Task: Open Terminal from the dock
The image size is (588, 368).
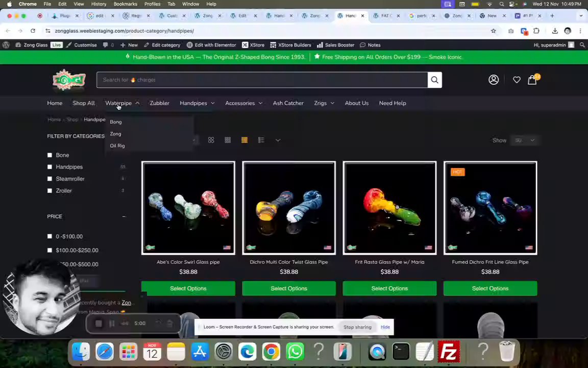Action: point(401,352)
